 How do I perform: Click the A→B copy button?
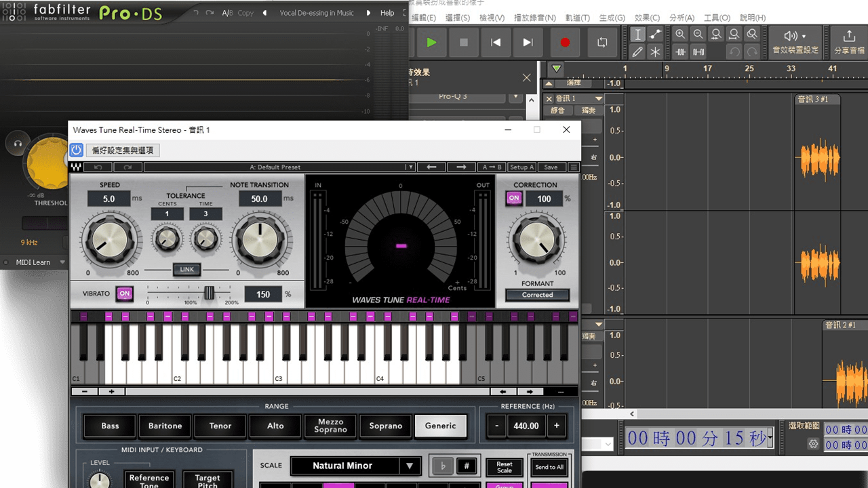coord(492,167)
